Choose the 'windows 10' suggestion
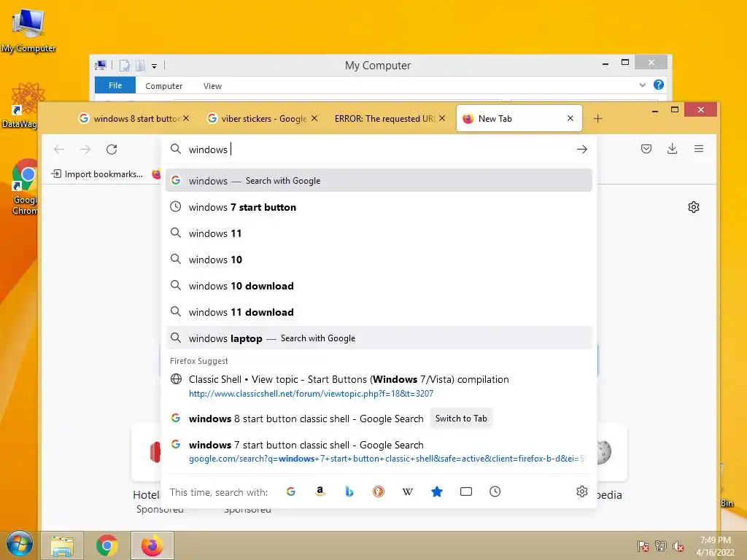 tap(379, 260)
